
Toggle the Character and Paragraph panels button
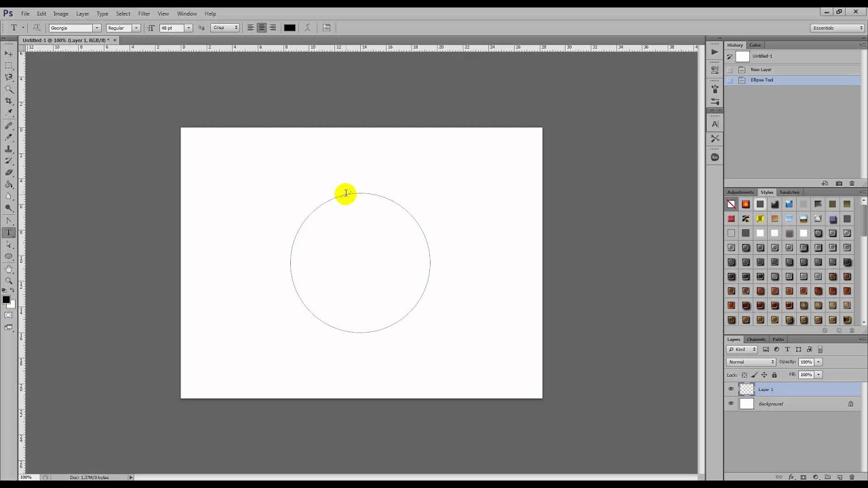(x=326, y=28)
